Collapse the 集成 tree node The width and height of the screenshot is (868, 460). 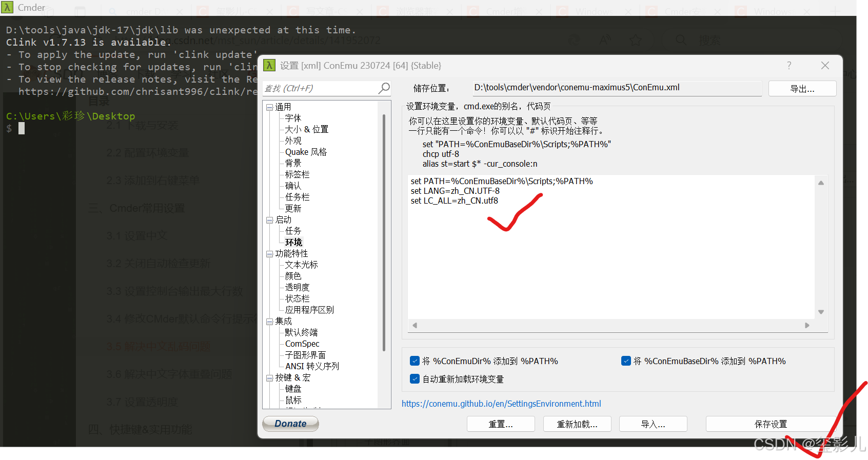(269, 322)
